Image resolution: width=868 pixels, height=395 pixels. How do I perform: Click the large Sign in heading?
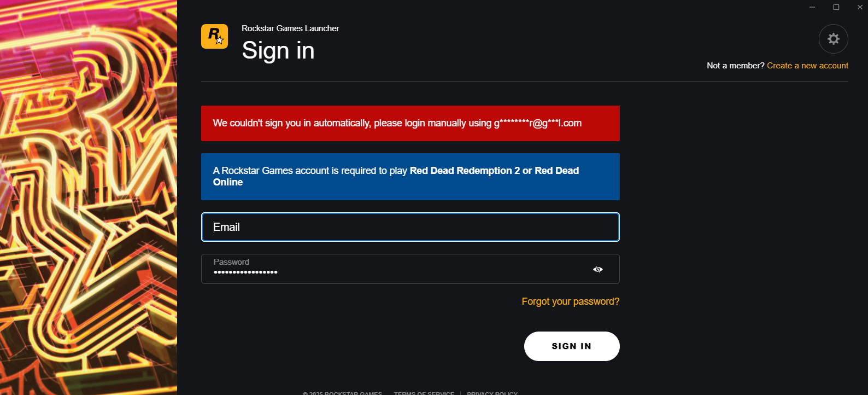(x=278, y=50)
